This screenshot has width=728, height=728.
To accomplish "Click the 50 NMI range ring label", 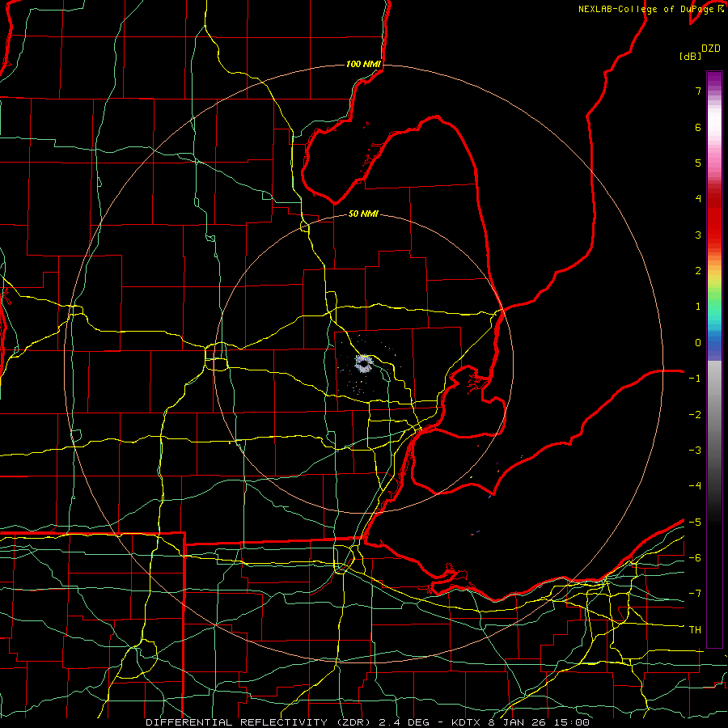I will tap(363, 214).
